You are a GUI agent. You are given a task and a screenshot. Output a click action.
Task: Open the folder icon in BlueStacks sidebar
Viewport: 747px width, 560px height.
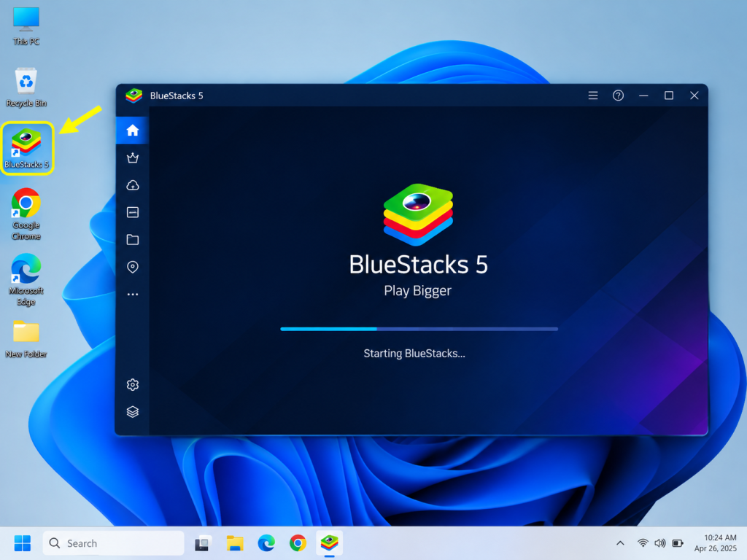coord(133,239)
